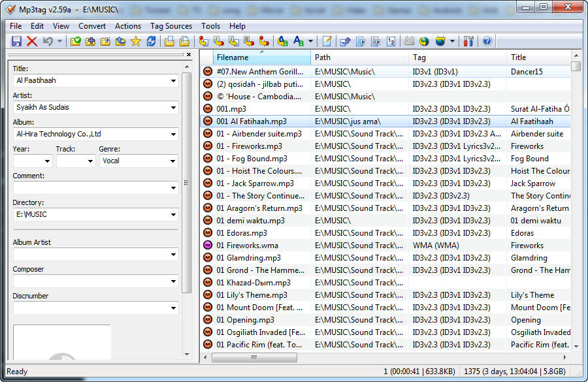Click the Add directory folder-plus icon
The height and width of the screenshot is (382, 588).
90,41
